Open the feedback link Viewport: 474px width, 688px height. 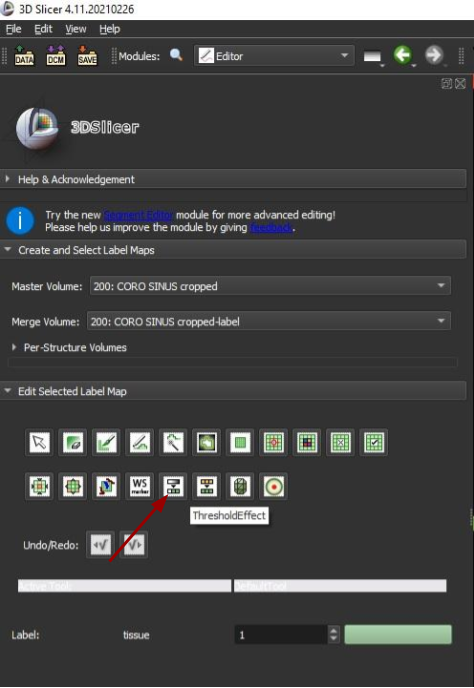[271, 227]
